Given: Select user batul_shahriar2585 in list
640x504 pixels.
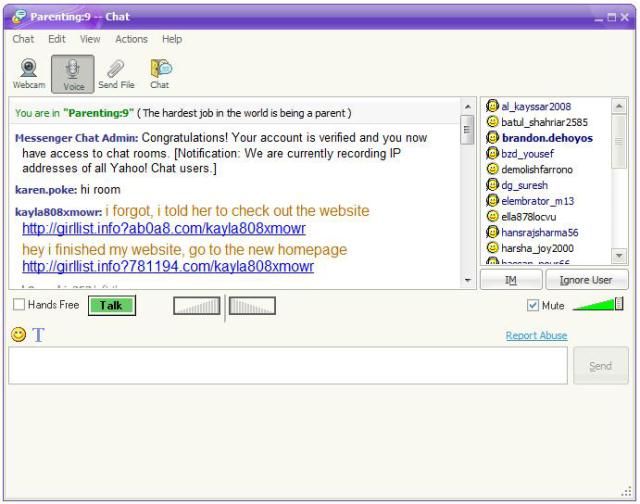Looking at the screenshot, I should click(544, 122).
